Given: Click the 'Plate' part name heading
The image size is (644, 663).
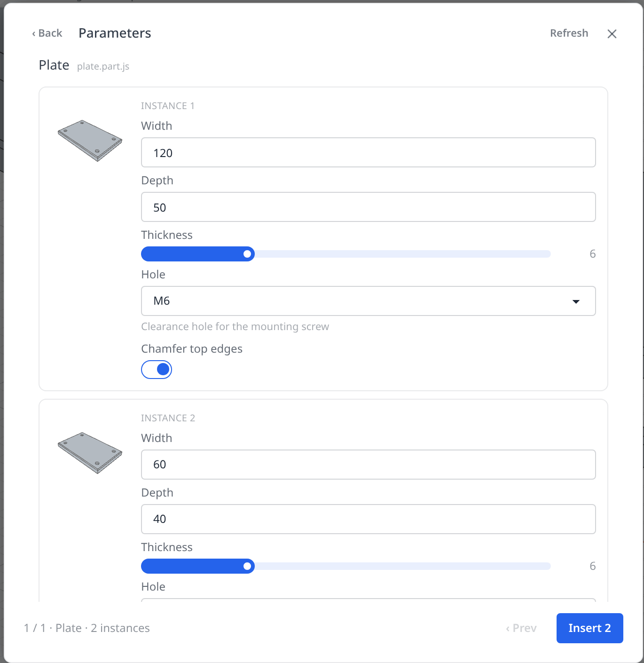Looking at the screenshot, I should 54,65.
